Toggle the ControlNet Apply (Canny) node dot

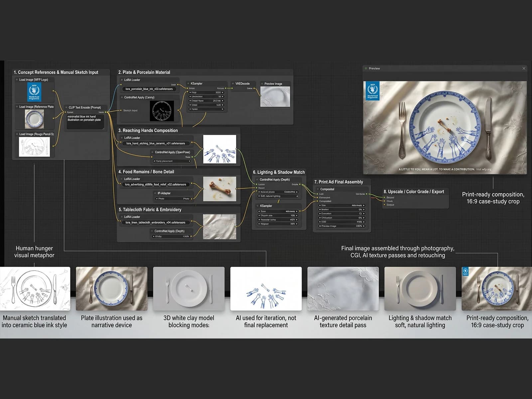(x=122, y=97)
